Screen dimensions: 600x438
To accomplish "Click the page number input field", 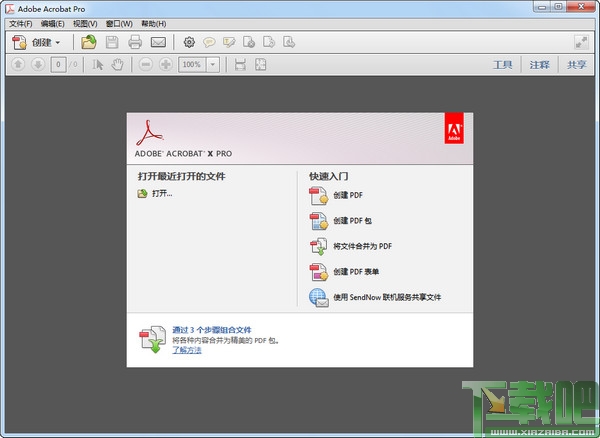I will click(60, 65).
